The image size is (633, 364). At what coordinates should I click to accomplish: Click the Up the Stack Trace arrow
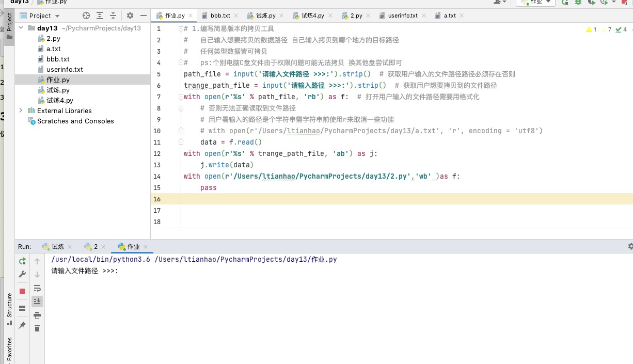pos(37,261)
